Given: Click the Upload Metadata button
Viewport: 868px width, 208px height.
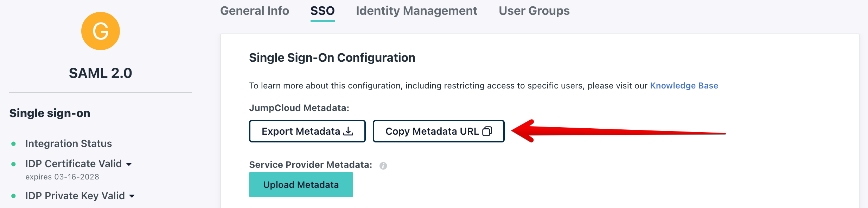Looking at the screenshot, I should (x=301, y=184).
